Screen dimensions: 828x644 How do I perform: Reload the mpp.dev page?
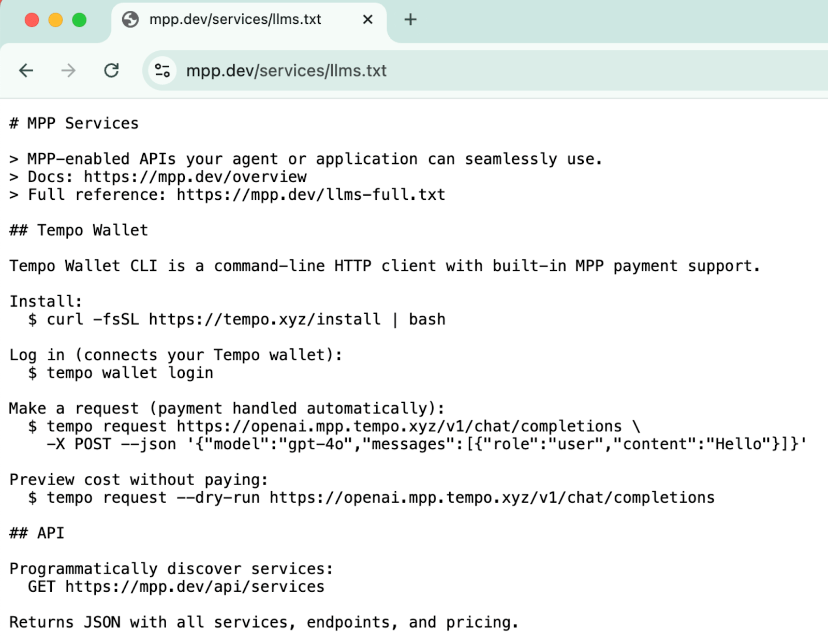(x=111, y=70)
